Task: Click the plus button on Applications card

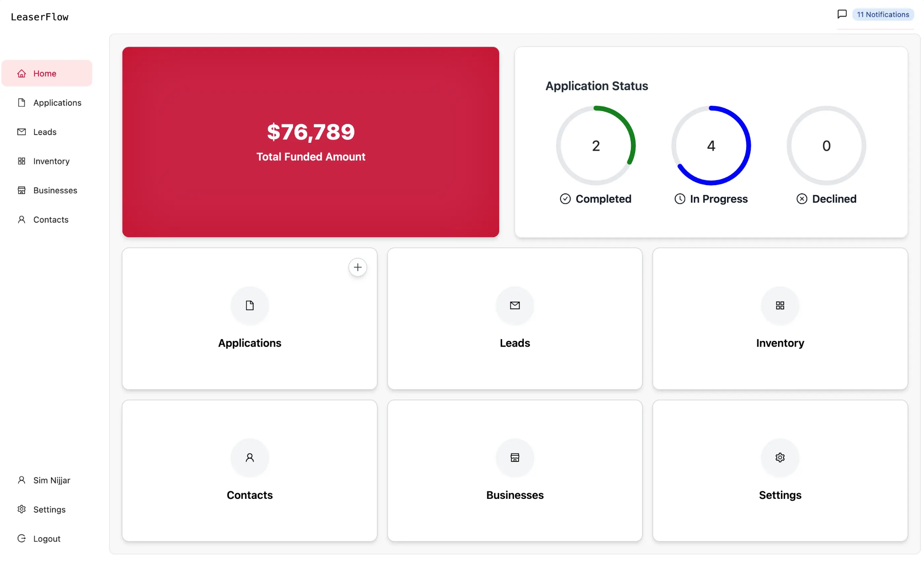Action: click(x=358, y=268)
